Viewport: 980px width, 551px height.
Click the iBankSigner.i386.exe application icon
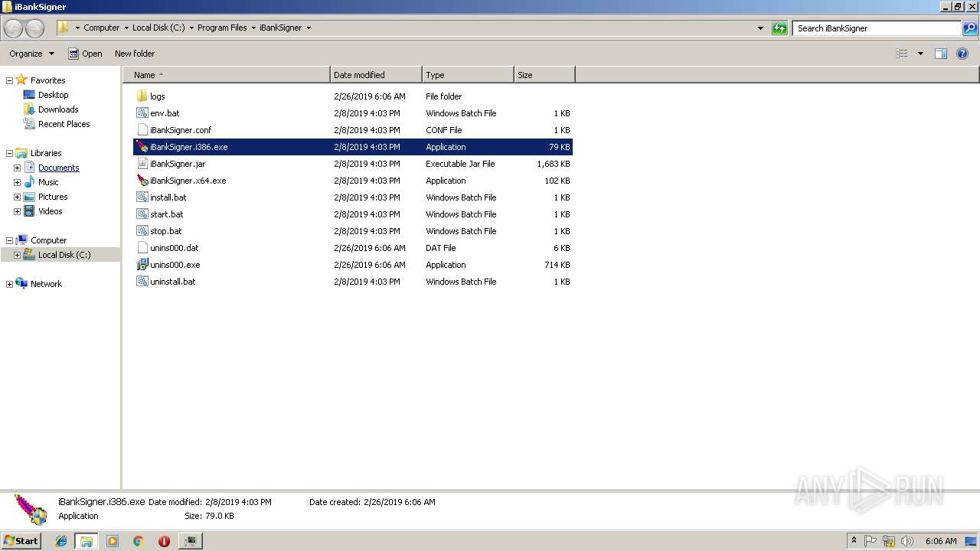[x=142, y=147]
